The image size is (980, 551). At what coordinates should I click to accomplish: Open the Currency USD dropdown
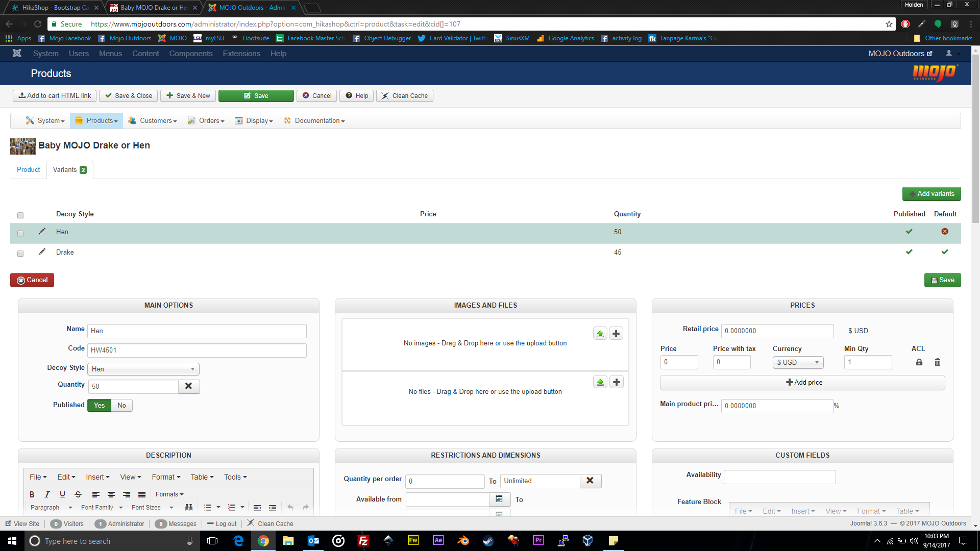coord(798,362)
